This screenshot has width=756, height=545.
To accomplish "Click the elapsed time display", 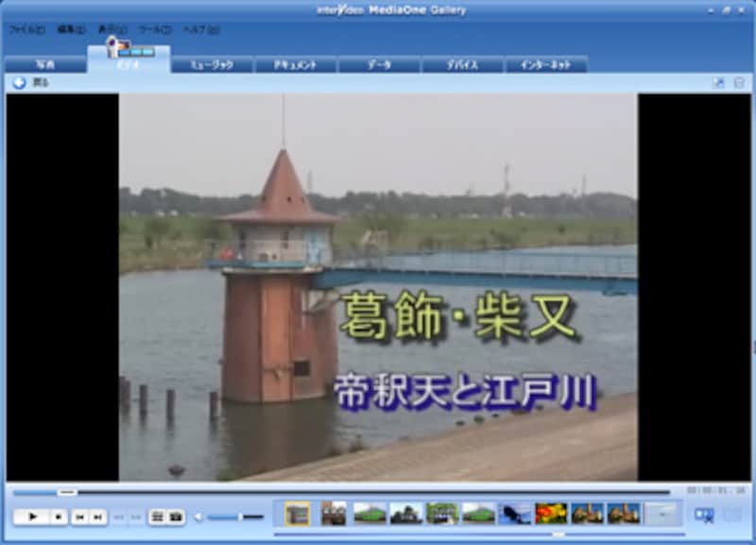I will [x=716, y=491].
